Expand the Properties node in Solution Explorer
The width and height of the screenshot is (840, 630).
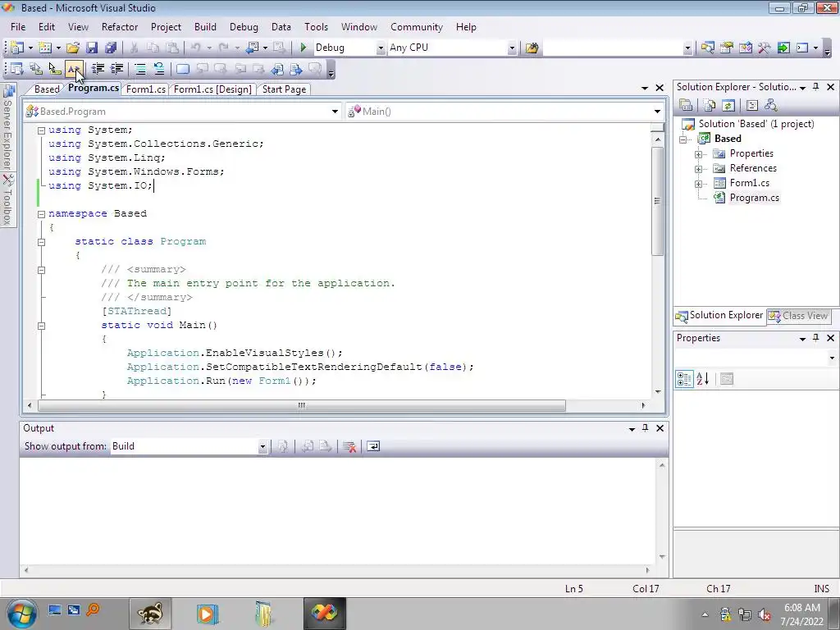(699, 154)
